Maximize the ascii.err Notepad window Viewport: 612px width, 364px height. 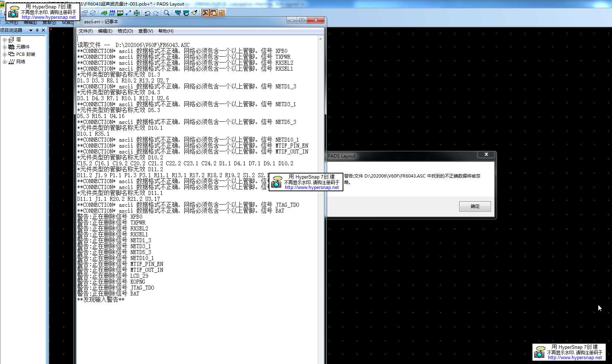click(302, 20)
